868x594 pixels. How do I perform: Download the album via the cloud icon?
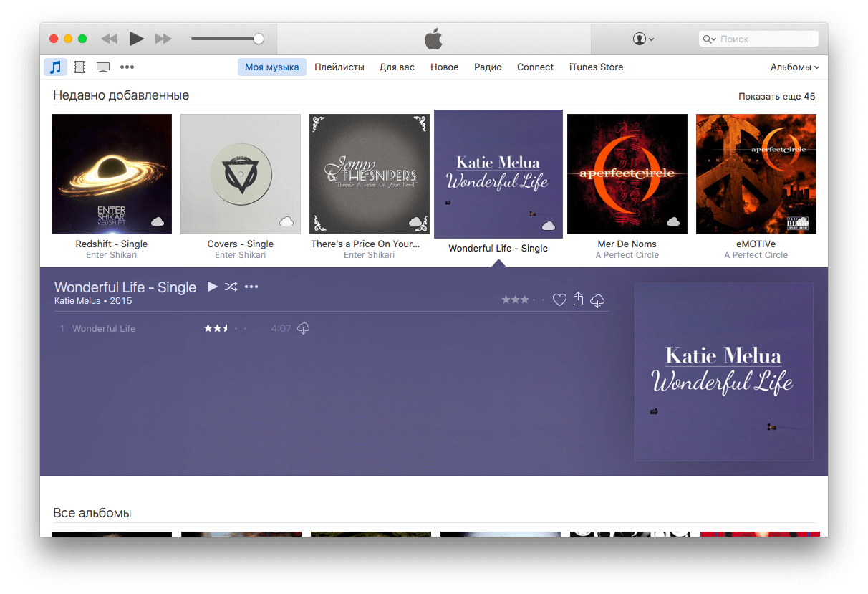coord(597,300)
